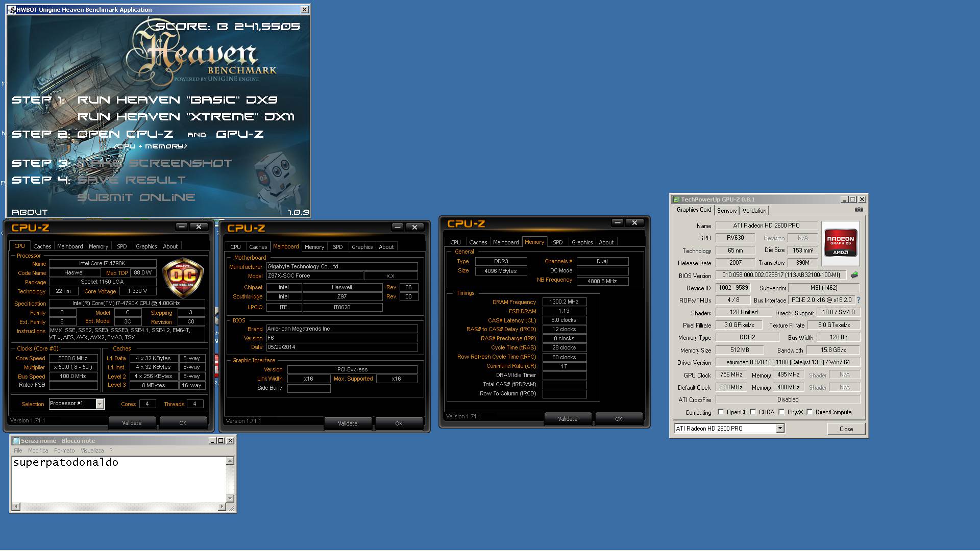Open Graphics tab in CPU-Z Mainboard window
This screenshot has height=551, width=980.
click(x=362, y=247)
